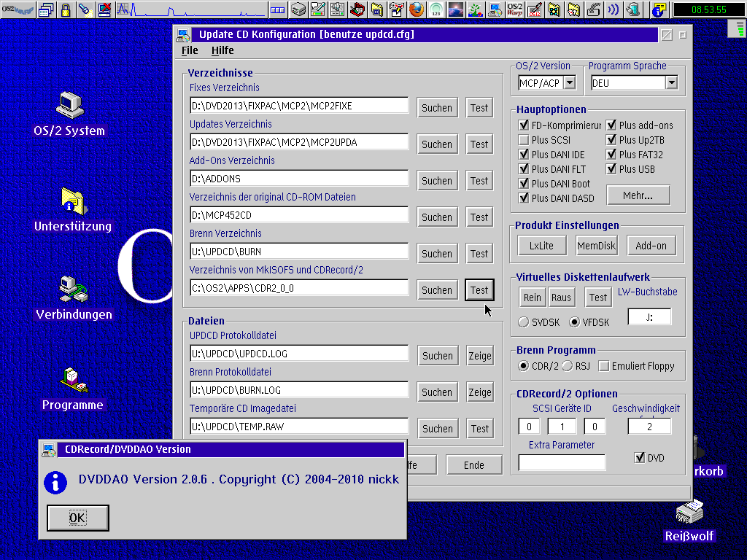Image resolution: width=747 pixels, height=560 pixels.
Task: Open the window list icon in WarpCenter
Action: coord(46,9)
